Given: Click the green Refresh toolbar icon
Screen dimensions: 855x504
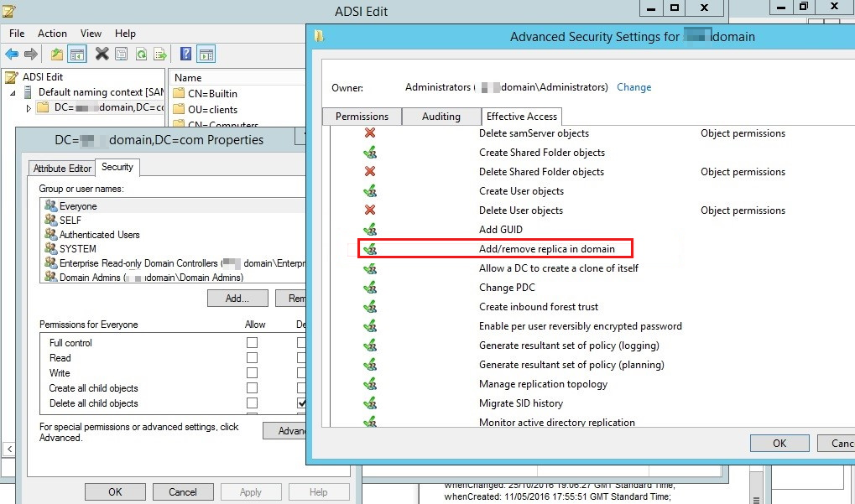Looking at the screenshot, I should (x=141, y=54).
